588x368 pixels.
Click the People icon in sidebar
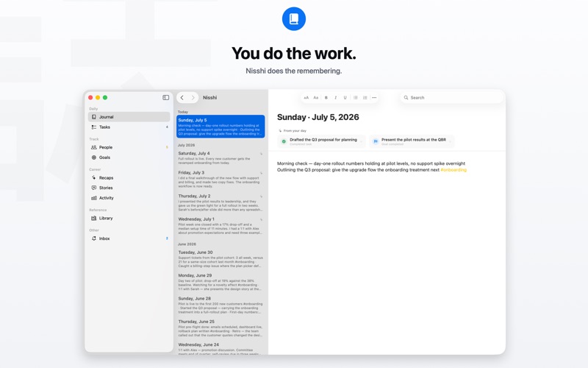coord(94,147)
